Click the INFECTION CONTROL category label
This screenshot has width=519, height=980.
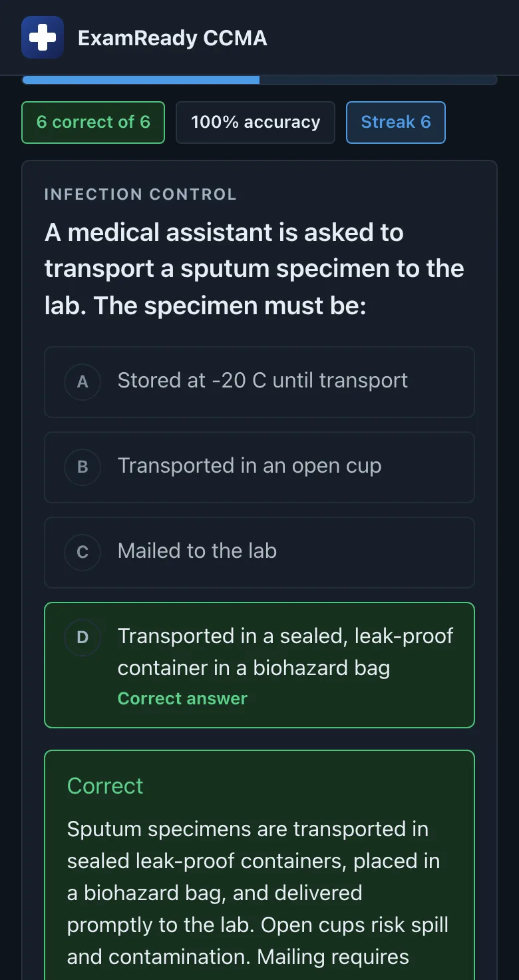(140, 194)
